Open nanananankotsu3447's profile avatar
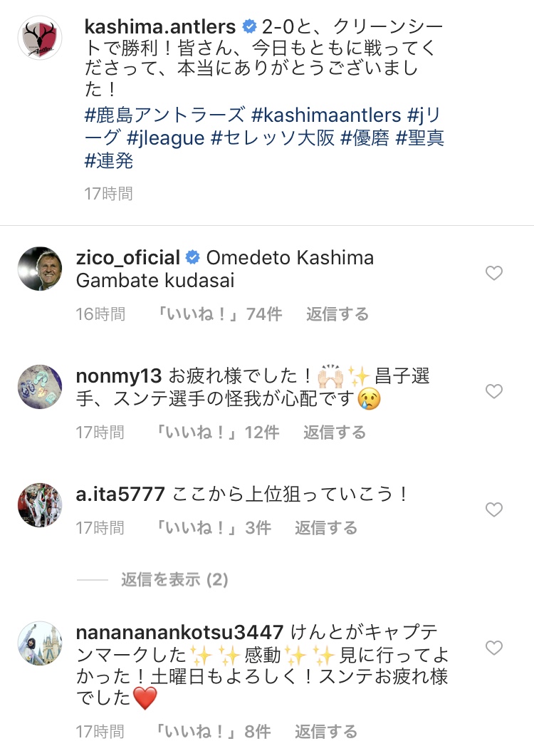 40,643
